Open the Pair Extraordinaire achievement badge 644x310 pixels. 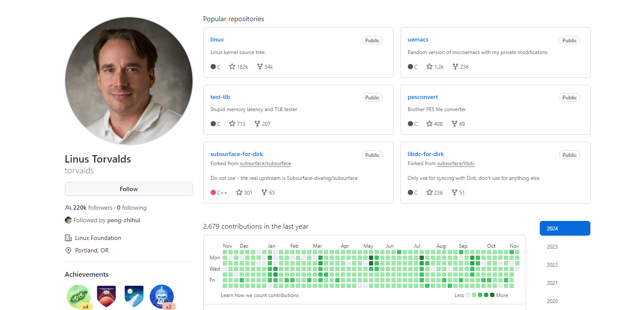(79, 297)
